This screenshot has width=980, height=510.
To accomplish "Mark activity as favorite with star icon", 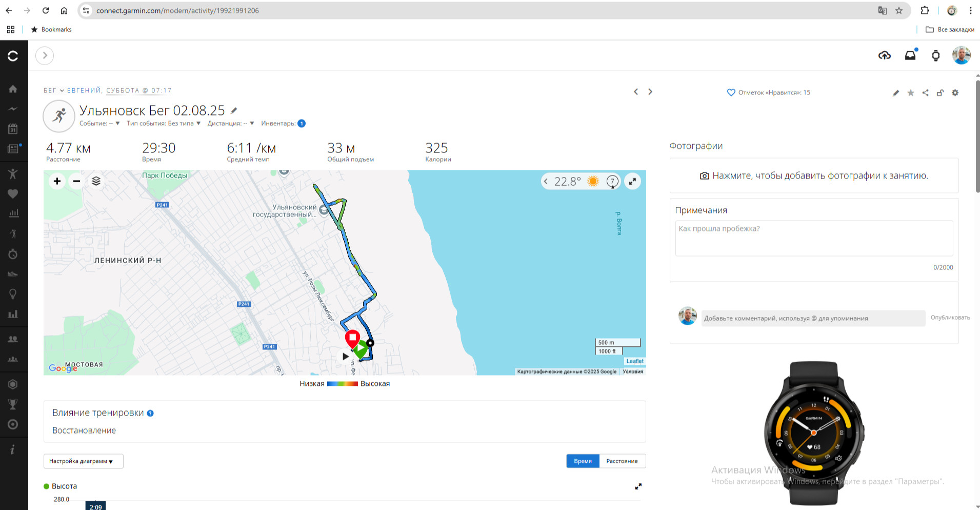I will [x=911, y=93].
